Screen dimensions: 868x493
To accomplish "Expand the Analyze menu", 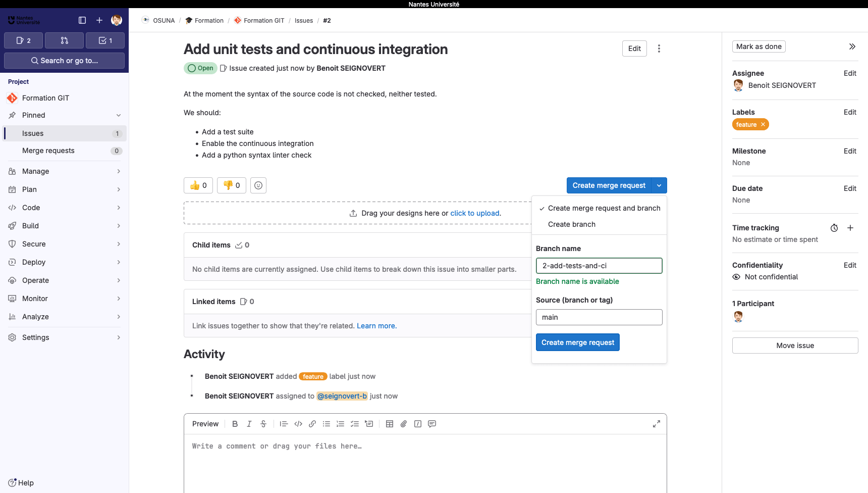I will click(64, 317).
